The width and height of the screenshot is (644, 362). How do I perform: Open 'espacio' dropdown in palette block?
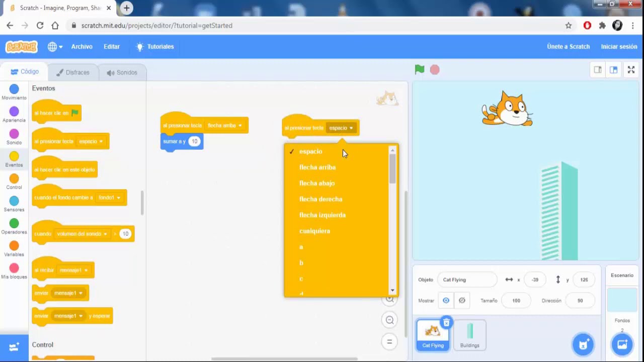coord(91,142)
